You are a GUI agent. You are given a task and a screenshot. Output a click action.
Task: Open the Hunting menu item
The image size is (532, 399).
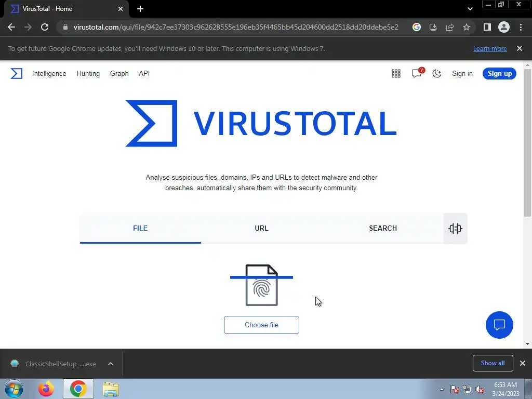point(88,74)
